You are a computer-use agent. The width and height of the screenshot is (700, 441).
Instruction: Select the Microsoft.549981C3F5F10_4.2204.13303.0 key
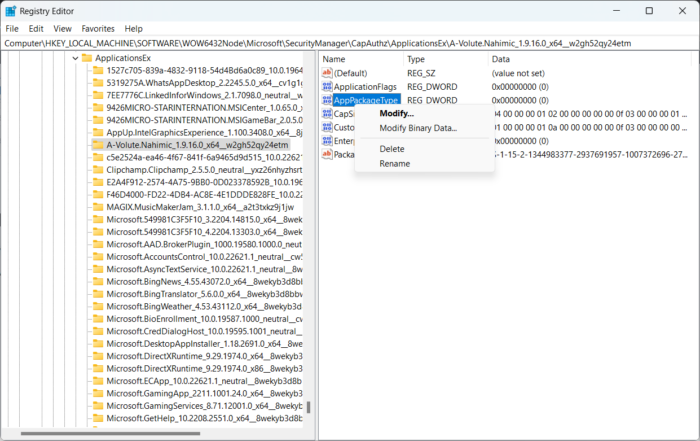point(204,232)
